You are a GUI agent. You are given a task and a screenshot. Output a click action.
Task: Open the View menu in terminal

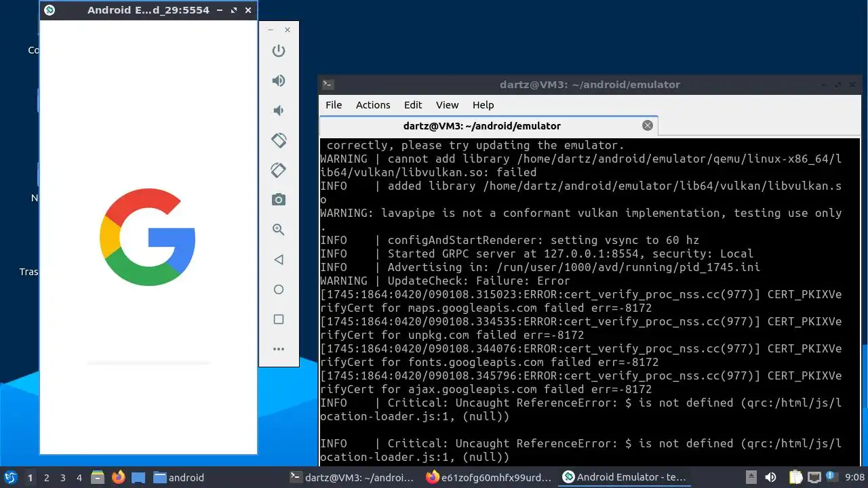point(447,105)
